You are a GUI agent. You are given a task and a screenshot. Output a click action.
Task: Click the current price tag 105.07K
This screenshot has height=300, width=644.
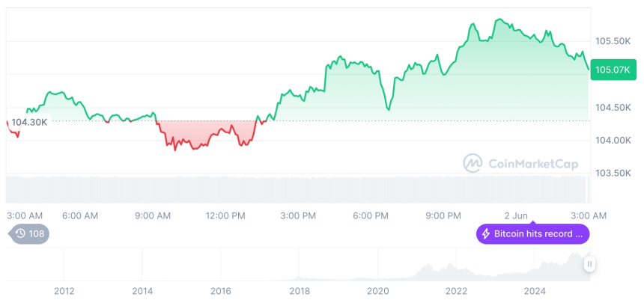point(613,70)
